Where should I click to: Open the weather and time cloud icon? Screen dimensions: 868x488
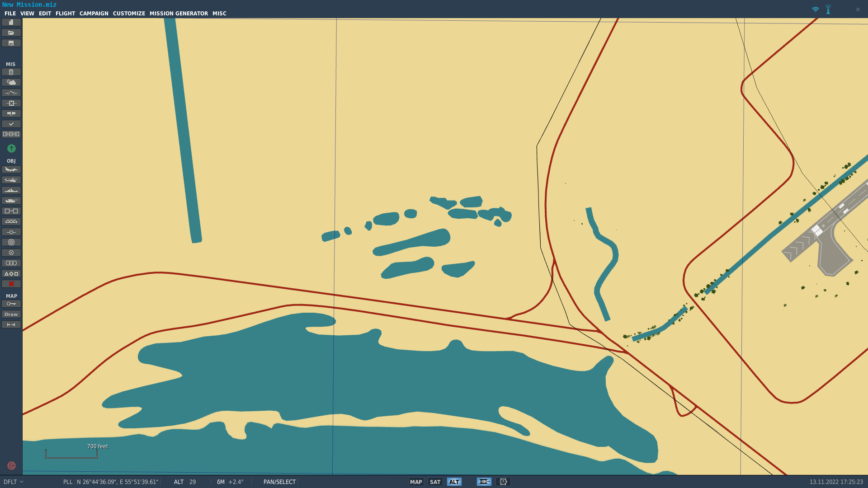pyautogui.click(x=11, y=82)
